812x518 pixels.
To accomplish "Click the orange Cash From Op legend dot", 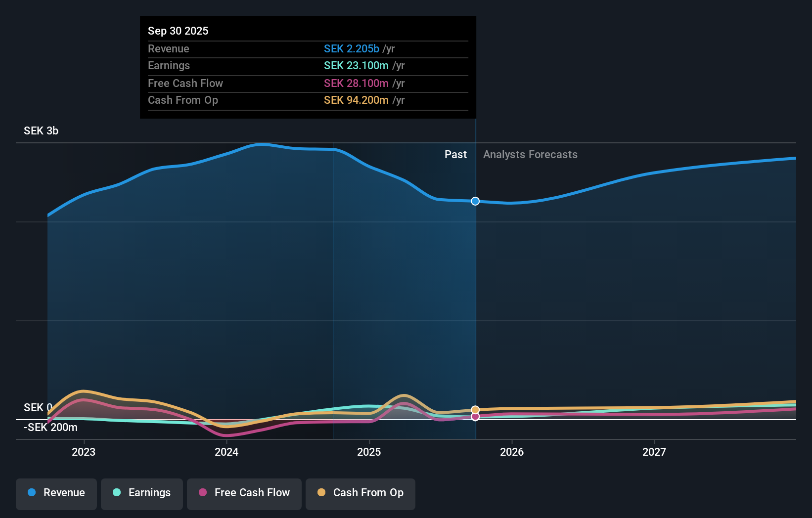I will (321, 493).
